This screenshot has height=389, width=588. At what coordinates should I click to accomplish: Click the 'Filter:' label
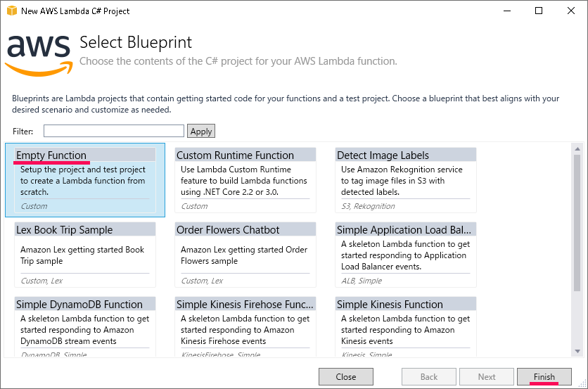click(23, 132)
